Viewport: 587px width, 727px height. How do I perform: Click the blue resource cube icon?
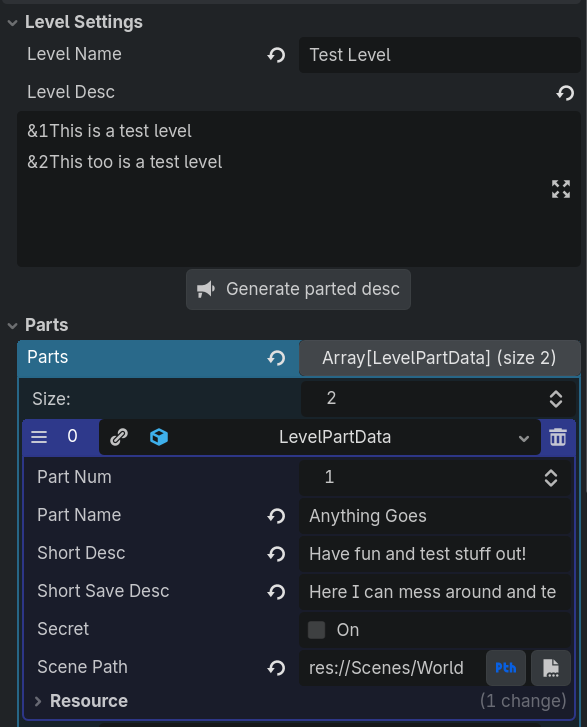(x=159, y=437)
